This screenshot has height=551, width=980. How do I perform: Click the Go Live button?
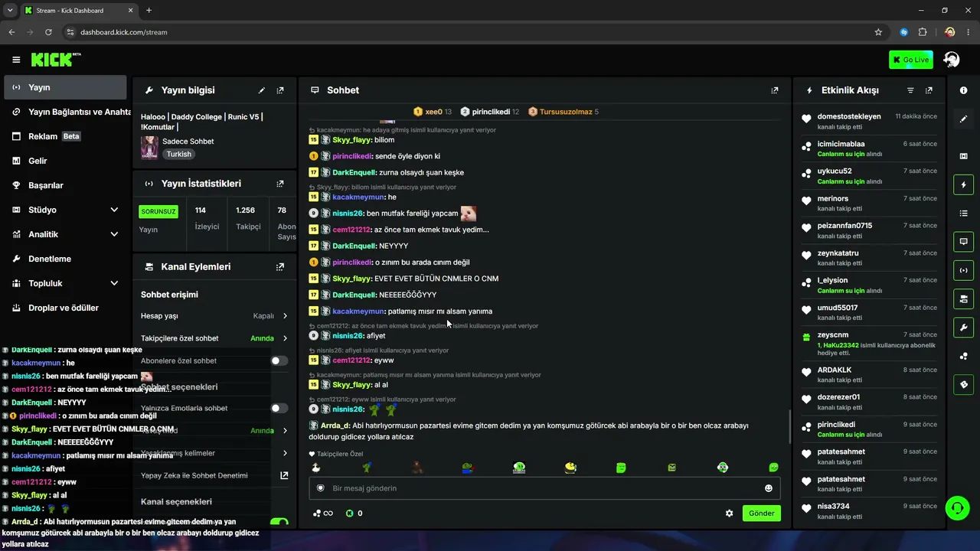point(911,60)
